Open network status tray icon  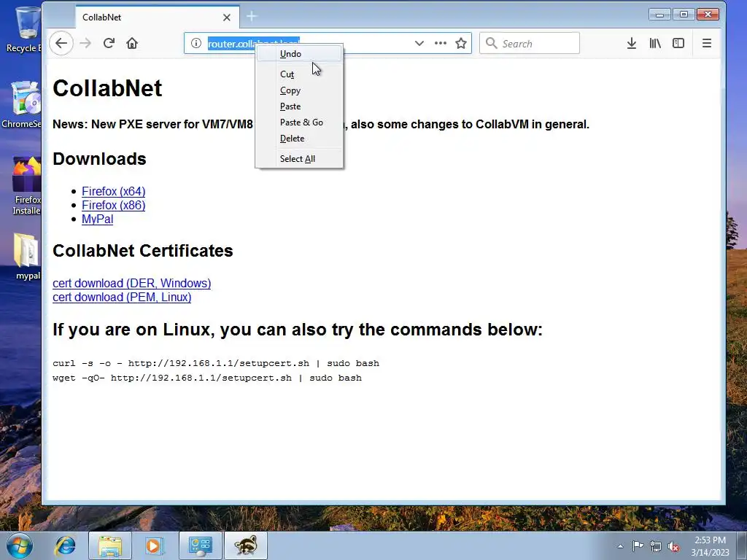tap(656, 546)
